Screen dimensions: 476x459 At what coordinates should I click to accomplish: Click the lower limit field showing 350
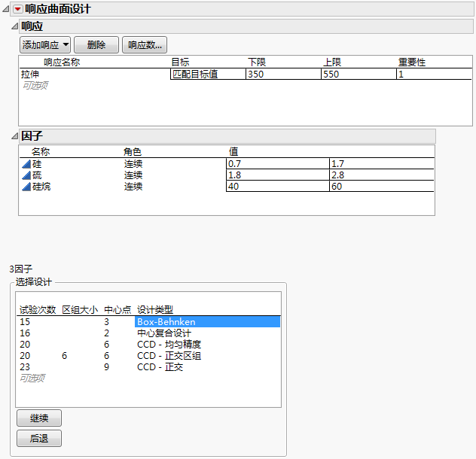(283, 74)
